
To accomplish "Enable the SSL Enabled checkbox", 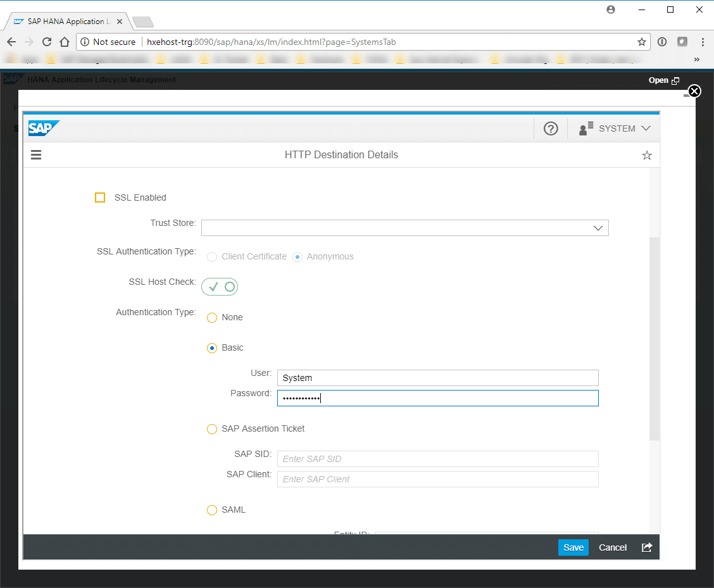I will pos(100,197).
